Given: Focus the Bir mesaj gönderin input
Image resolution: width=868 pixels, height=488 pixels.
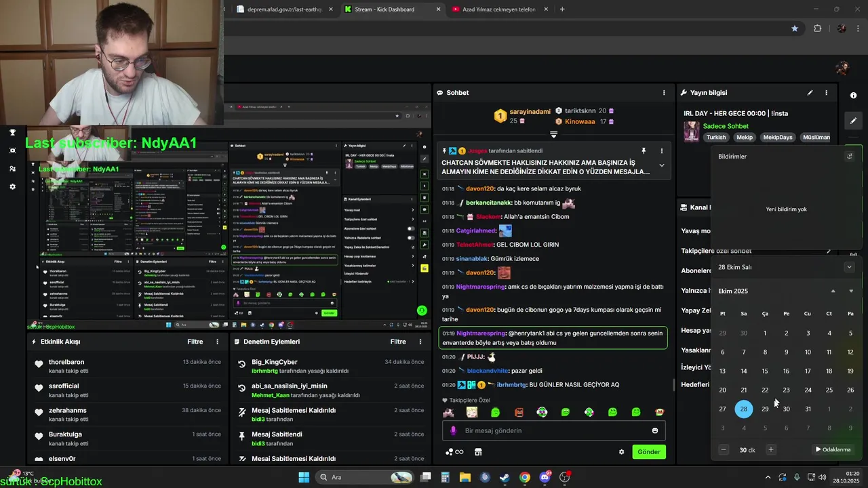Looking at the screenshot, I should 554,430.
